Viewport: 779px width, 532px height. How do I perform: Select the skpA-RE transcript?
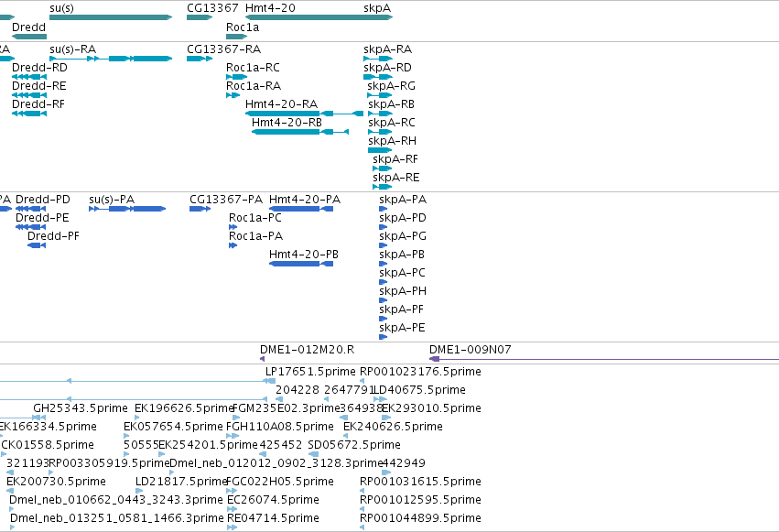coord(383,187)
